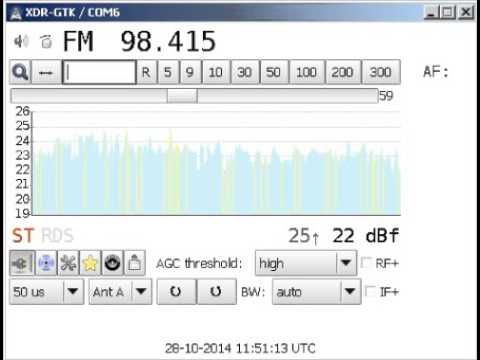The image size is (480, 360).
Task: Select the 5 step button
Action: click(x=168, y=72)
